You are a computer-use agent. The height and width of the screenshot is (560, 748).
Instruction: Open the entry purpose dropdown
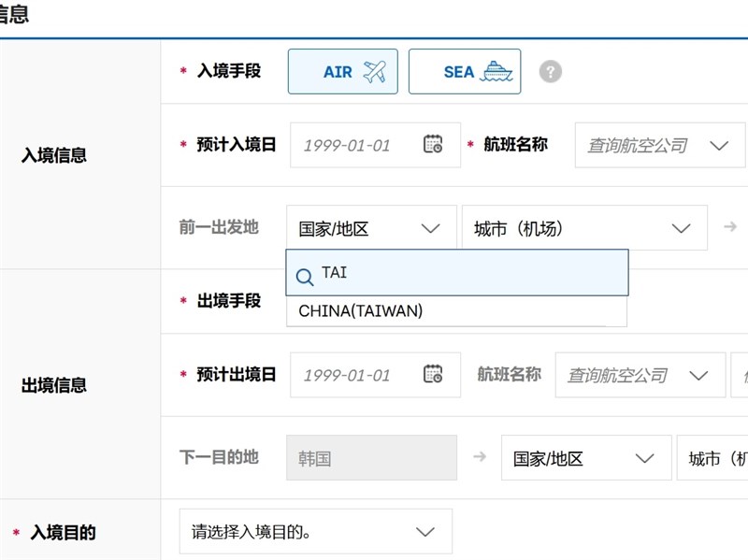tap(315, 531)
